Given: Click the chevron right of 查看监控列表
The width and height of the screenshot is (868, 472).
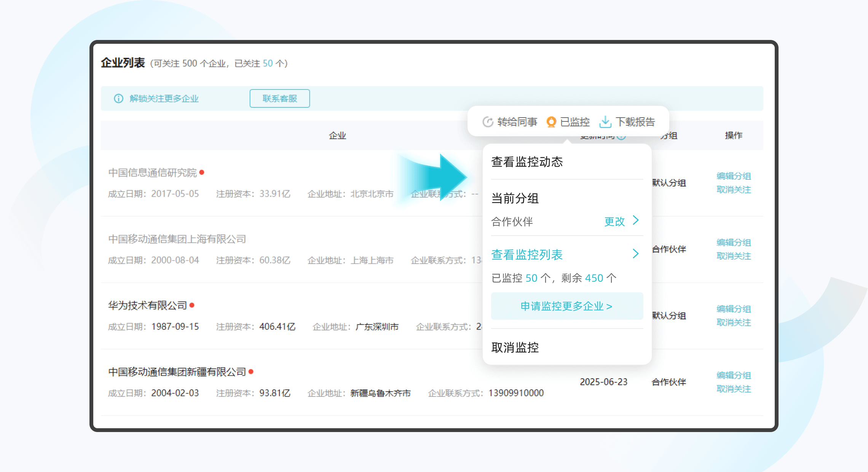Looking at the screenshot, I should click(636, 254).
